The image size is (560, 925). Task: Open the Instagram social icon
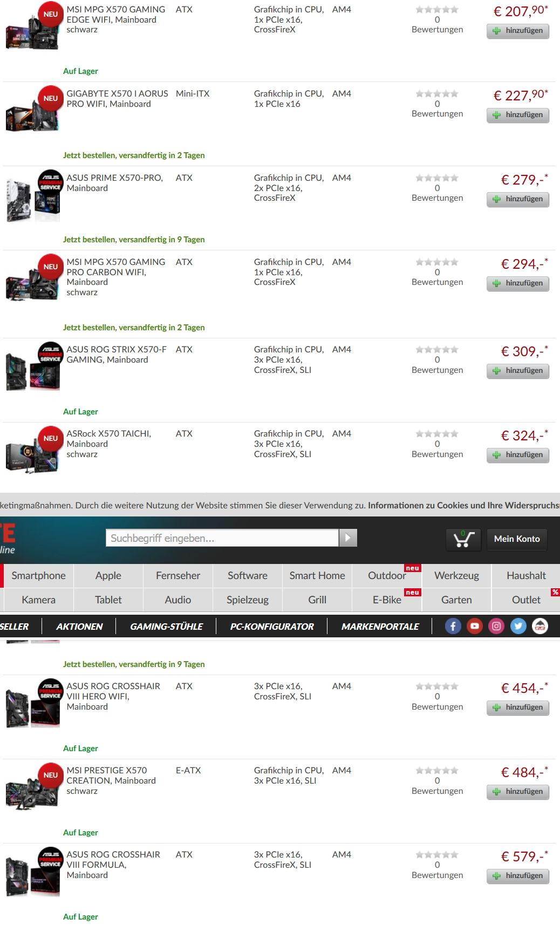496,626
